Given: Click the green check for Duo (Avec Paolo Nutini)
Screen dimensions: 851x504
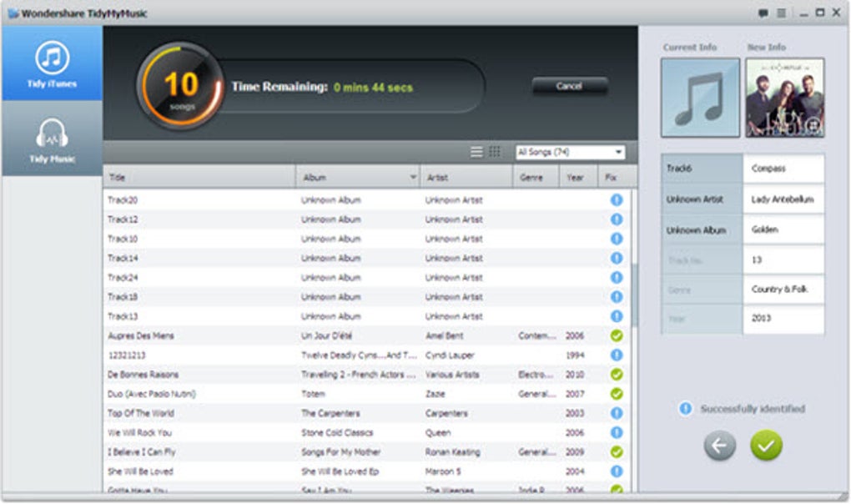Looking at the screenshot, I should click(617, 394).
